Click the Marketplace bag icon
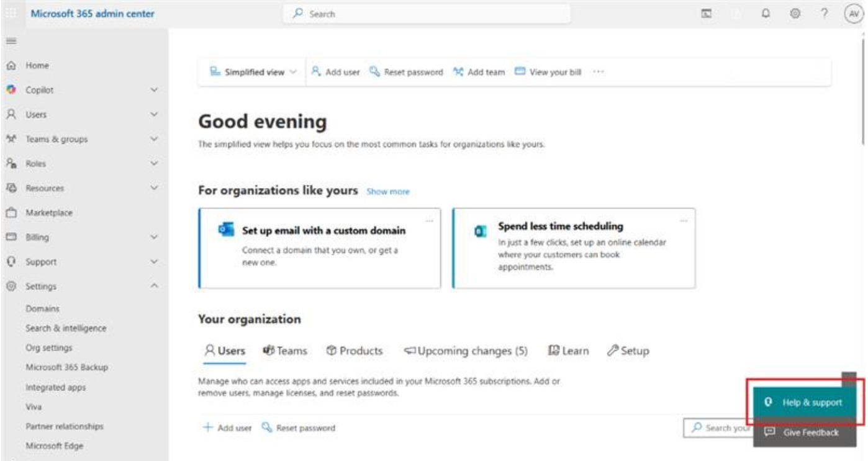Viewport: 868px width, 461px height. coord(11,213)
